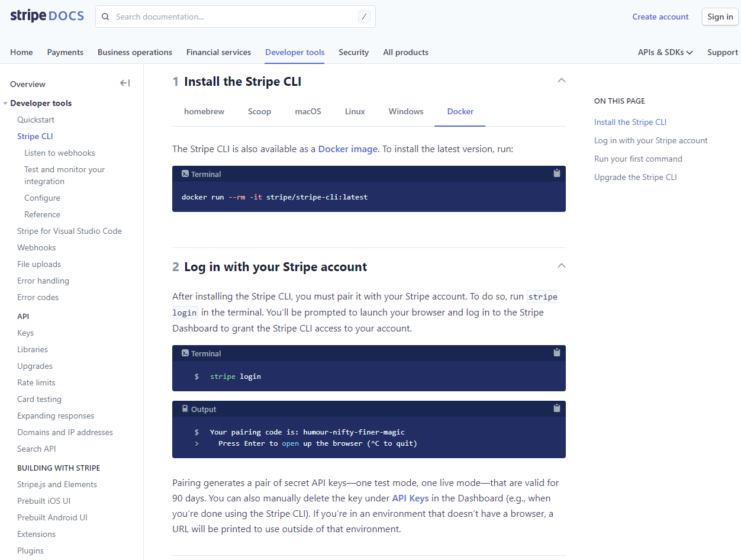
Task: Open the Home nav item
Action: [21, 52]
